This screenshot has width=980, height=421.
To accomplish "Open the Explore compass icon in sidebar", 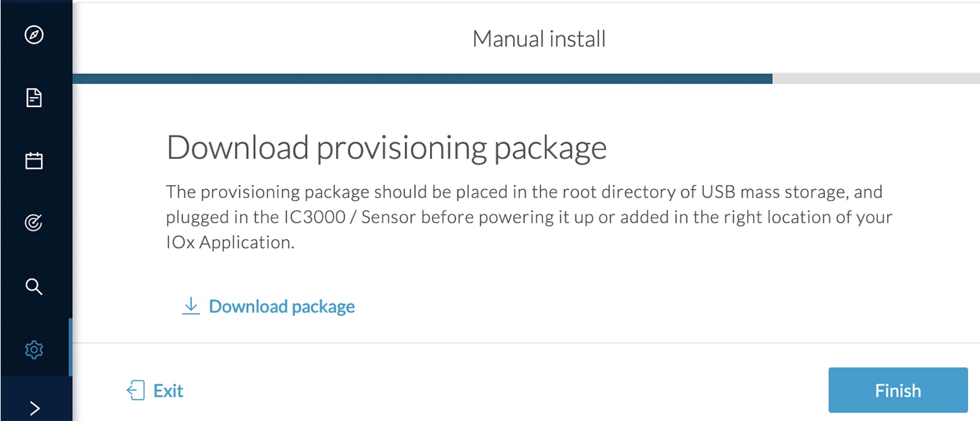I will pyautogui.click(x=34, y=34).
